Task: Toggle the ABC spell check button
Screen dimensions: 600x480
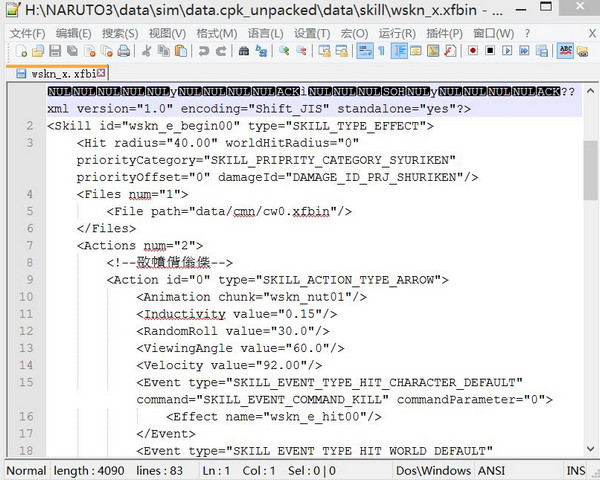Action: 565,51
